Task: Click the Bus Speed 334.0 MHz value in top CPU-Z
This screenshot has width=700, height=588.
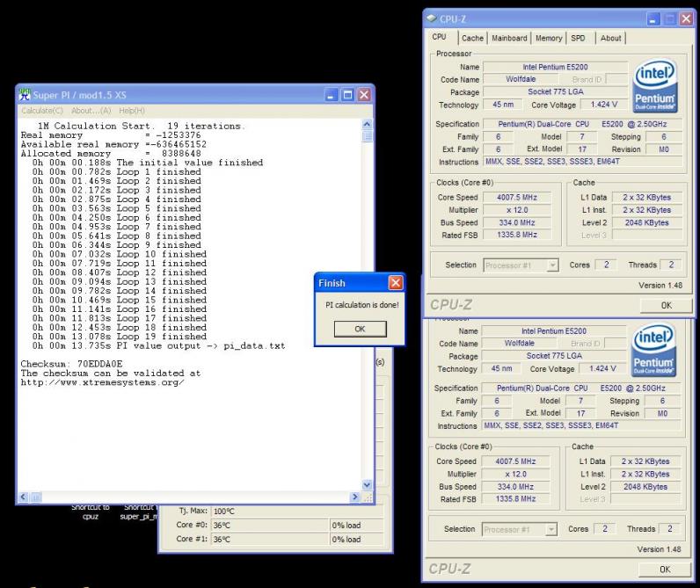Action: [517, 222]
